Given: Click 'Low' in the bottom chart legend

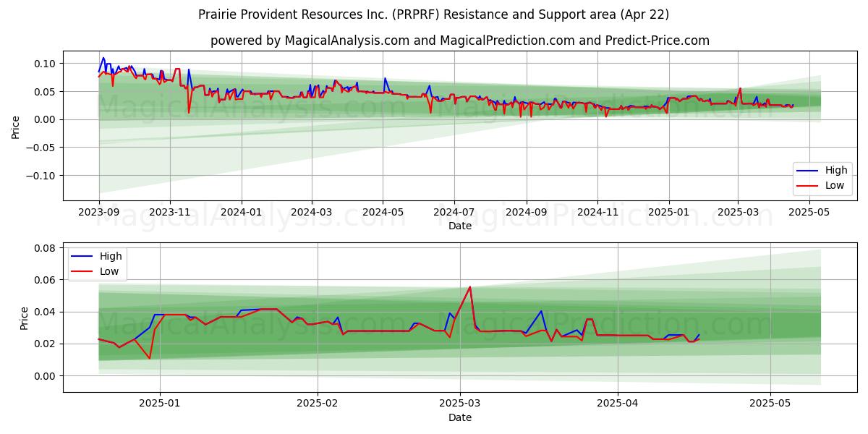Looking at the screenshot, I should 109,271.
